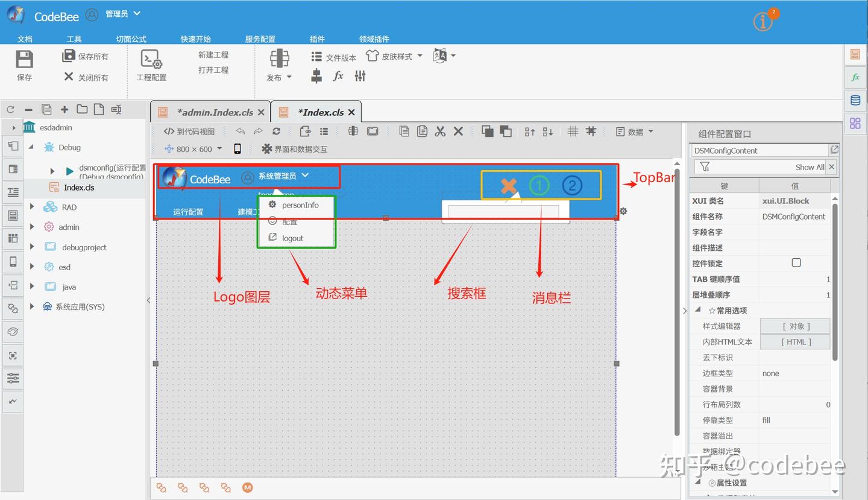Click the minus icon above the project tree

click(x=28, y=110)
